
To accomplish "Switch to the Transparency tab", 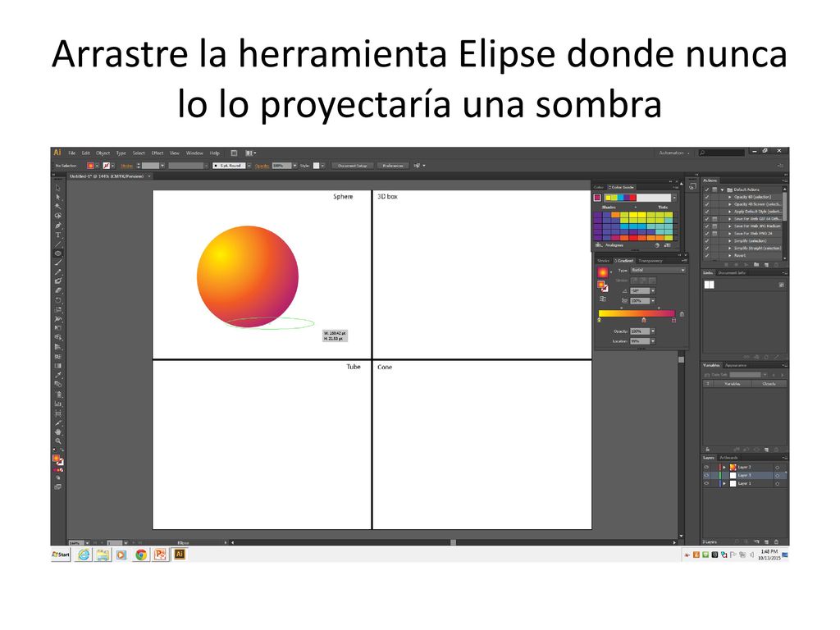I will coord(651,261).
